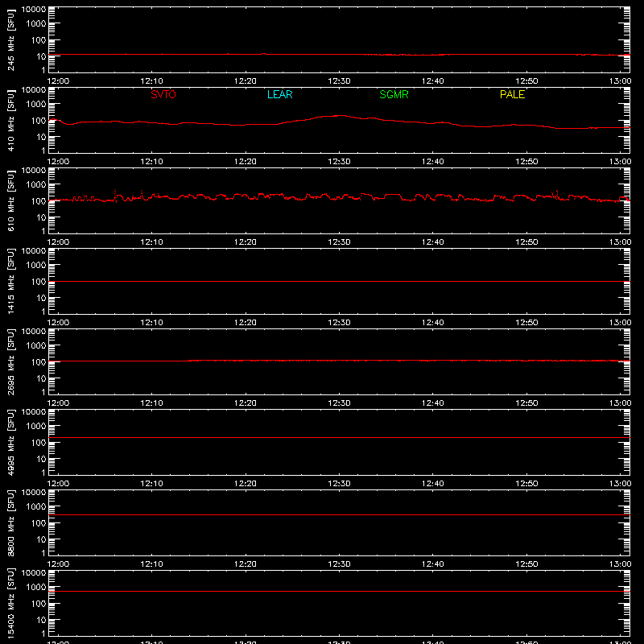Click 12:30 tick label under 245 MHz panel
Viewport: 644px width, 644px height.
[339, 81]
